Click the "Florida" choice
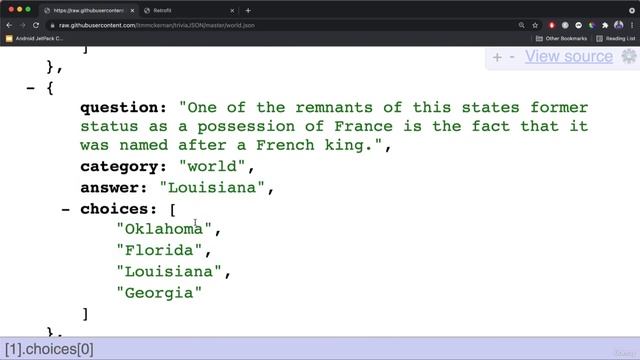Image resolution: width=640 pixels, height=360 pixels. coord(159,250)
